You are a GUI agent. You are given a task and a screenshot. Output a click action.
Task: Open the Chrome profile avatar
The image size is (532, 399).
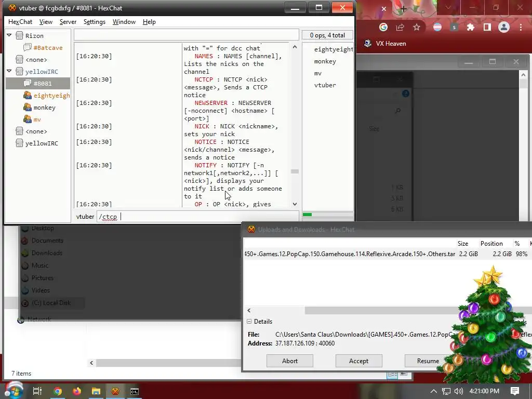tap(504, 27)
